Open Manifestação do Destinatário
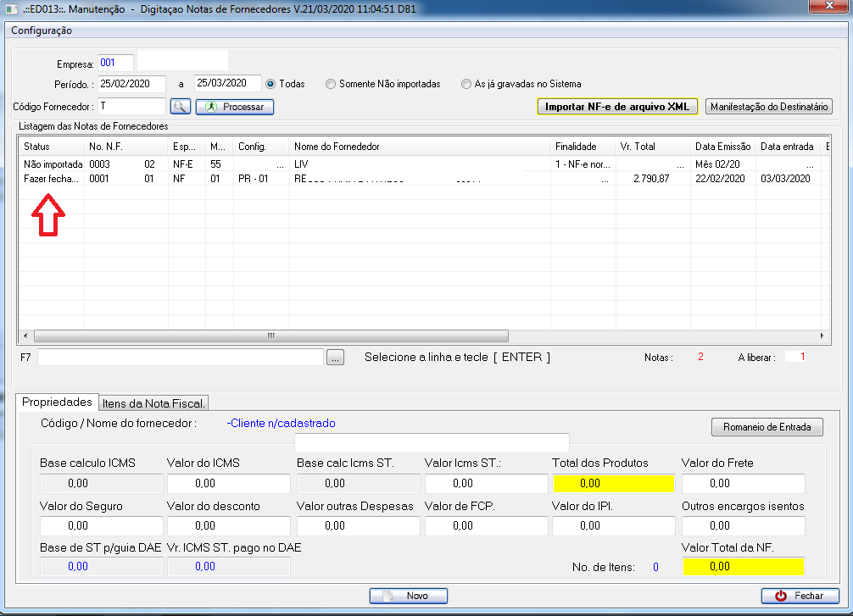The height and width of the screenshot is (616, 853). pyautogui.click(x=769, y=107)
